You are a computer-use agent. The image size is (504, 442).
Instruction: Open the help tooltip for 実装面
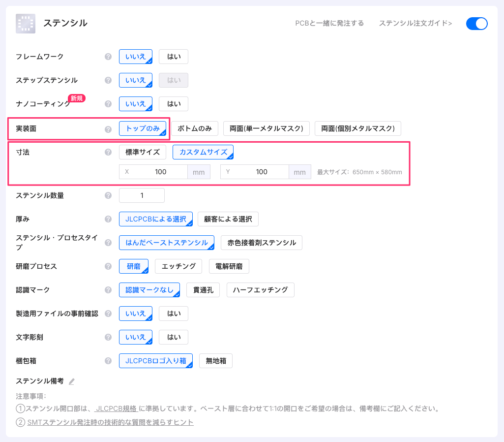point(108,129)
